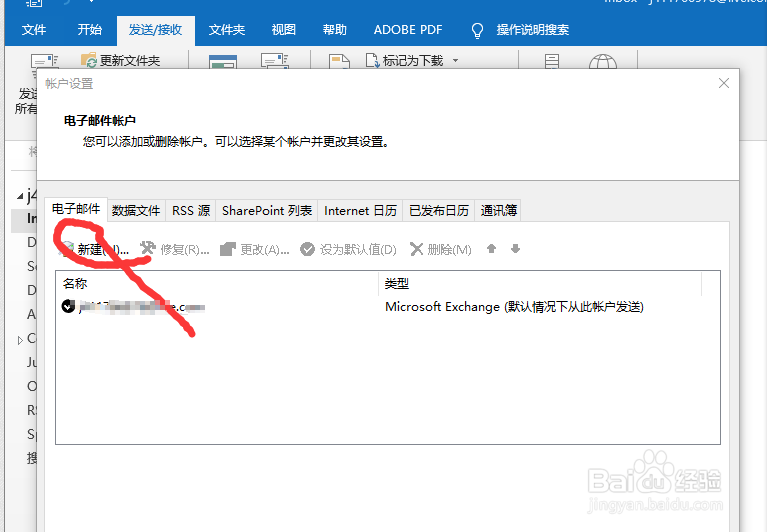Expand the collapsed folder starting with C

click(x=20, y=340)
